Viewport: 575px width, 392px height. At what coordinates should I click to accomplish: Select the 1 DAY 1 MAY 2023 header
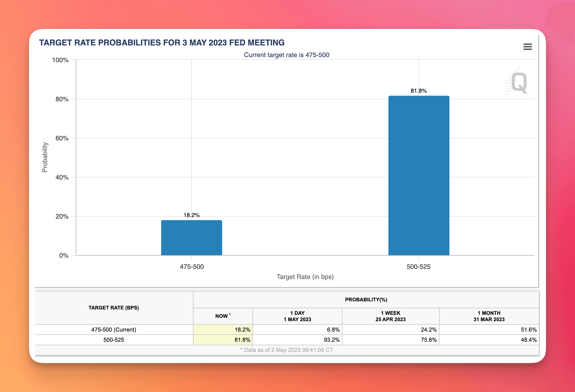click(297, 316)
